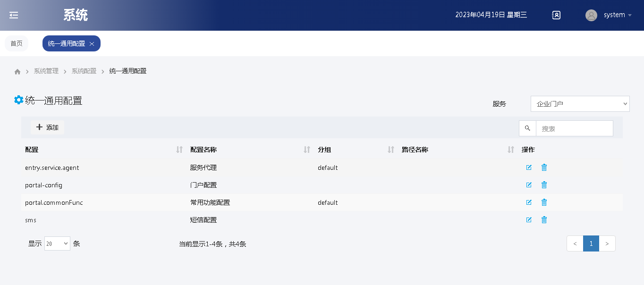Screen dimensions: 644x285
Task: Edit the portal-config row
Action: tap(529, 185)
